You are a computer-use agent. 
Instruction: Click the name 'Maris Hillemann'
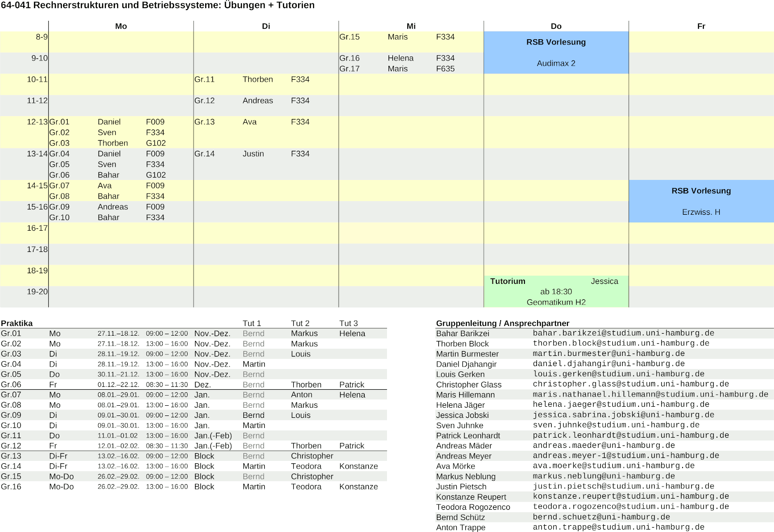(465, 395)
